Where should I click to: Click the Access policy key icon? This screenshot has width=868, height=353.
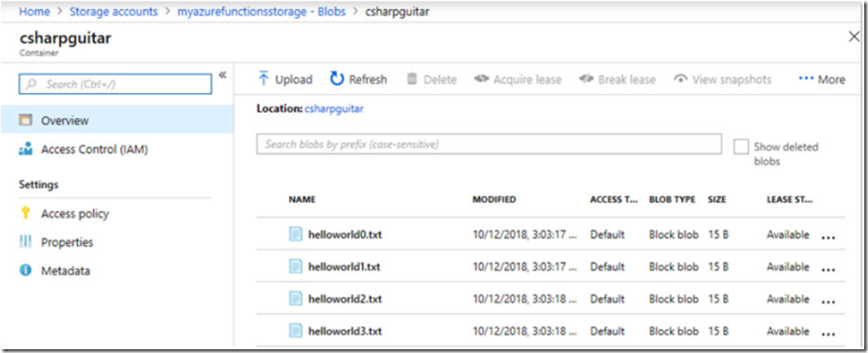25,213
